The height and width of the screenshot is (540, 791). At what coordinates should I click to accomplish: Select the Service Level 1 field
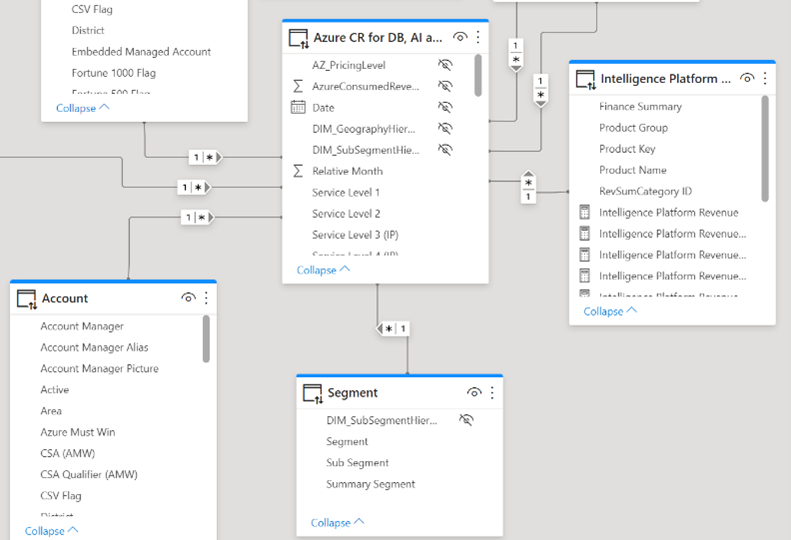(346, 192)
